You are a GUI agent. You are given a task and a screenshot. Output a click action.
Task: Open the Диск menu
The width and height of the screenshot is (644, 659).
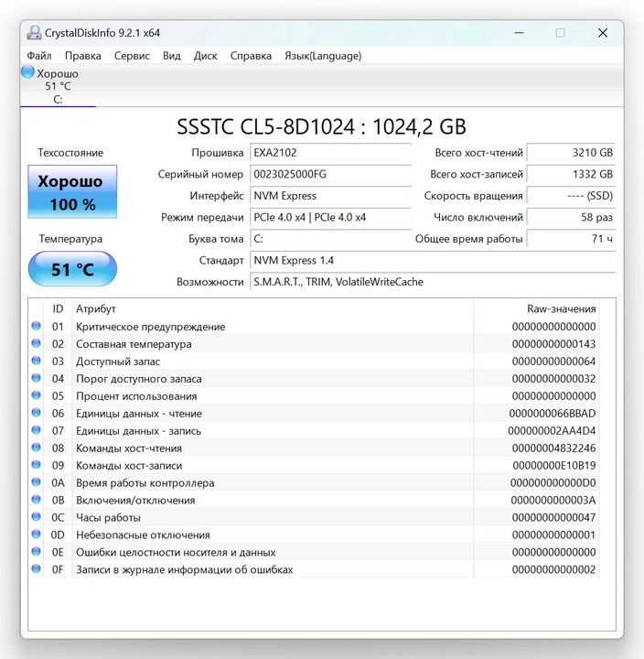(206, 56)
